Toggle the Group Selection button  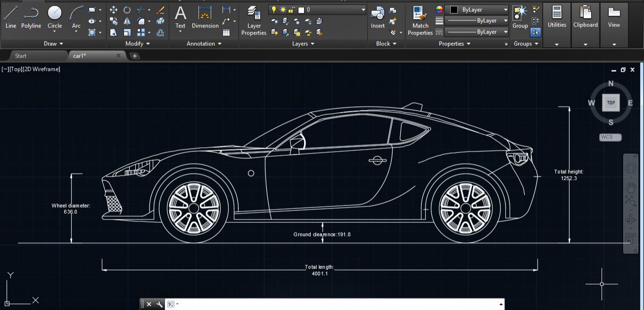pos(536,33)
